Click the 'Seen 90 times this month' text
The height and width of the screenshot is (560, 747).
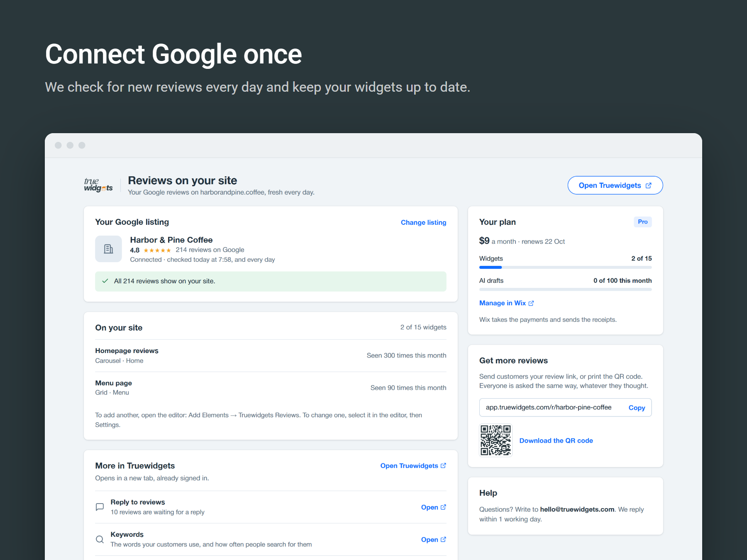click(x=408, y=388)
